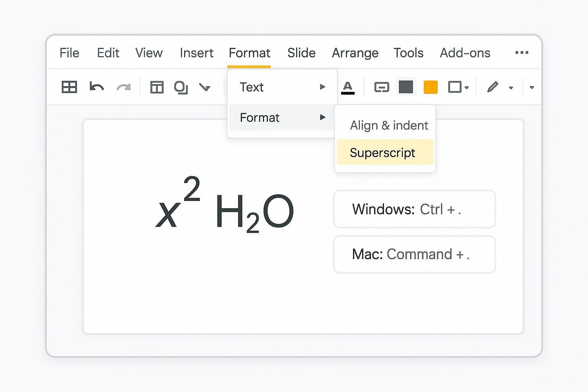
Task: Select the table layout icon
Action: 157,87
